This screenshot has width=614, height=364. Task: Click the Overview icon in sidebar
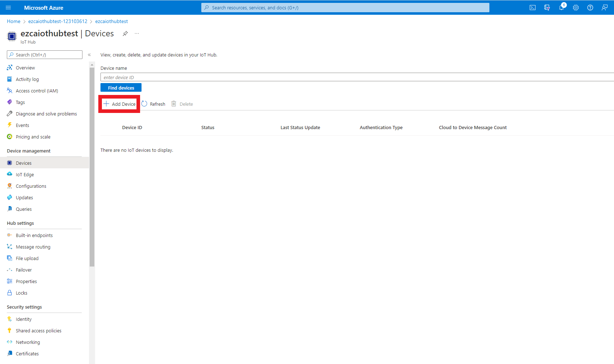(x=10, y=68)
